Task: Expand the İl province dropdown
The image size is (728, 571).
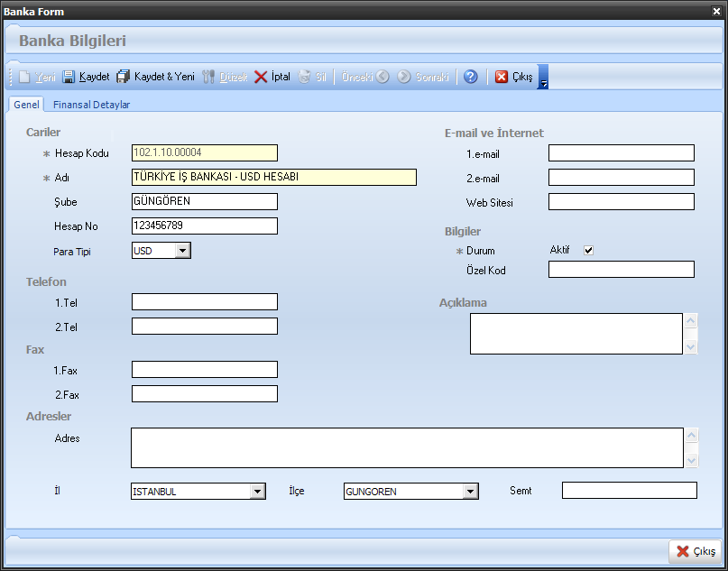Action: tap(257, 492)
